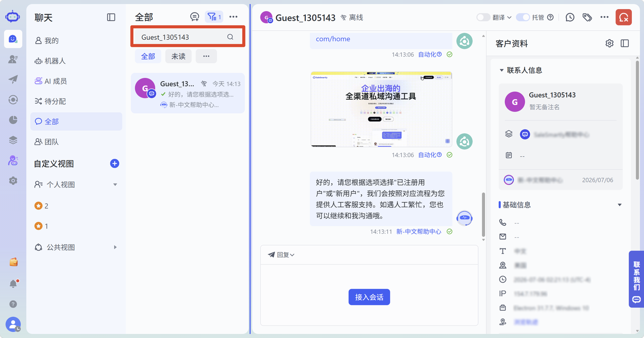Open notifications bell in left rail
Viewport: 644px width, 338px height.
click(13, 284)
